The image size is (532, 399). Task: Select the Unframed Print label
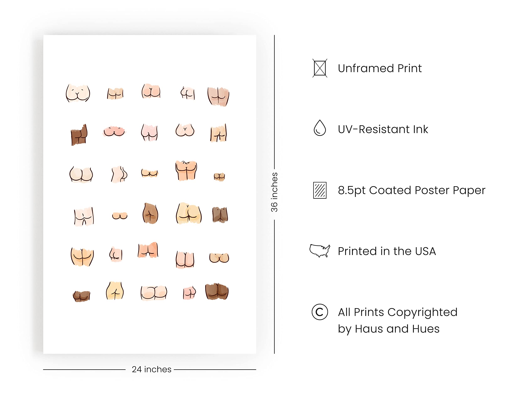click(380, 68)
